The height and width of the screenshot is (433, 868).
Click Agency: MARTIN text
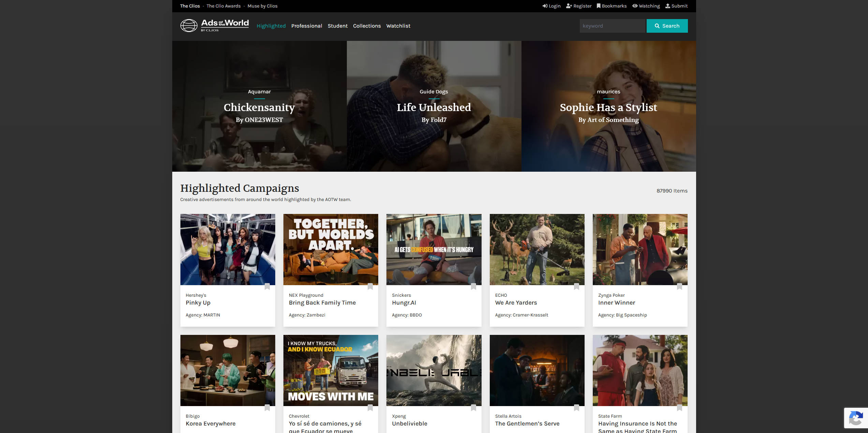[x=203, y=315]
